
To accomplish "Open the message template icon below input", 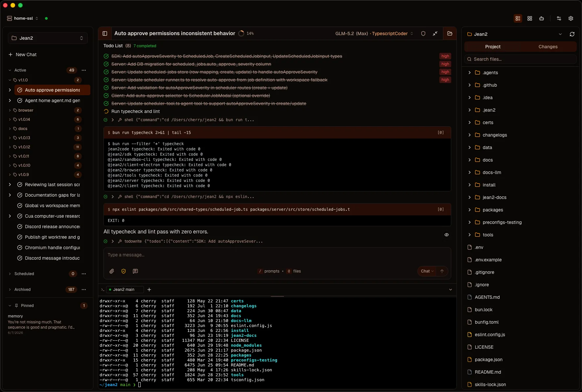I will coord(135,271).
